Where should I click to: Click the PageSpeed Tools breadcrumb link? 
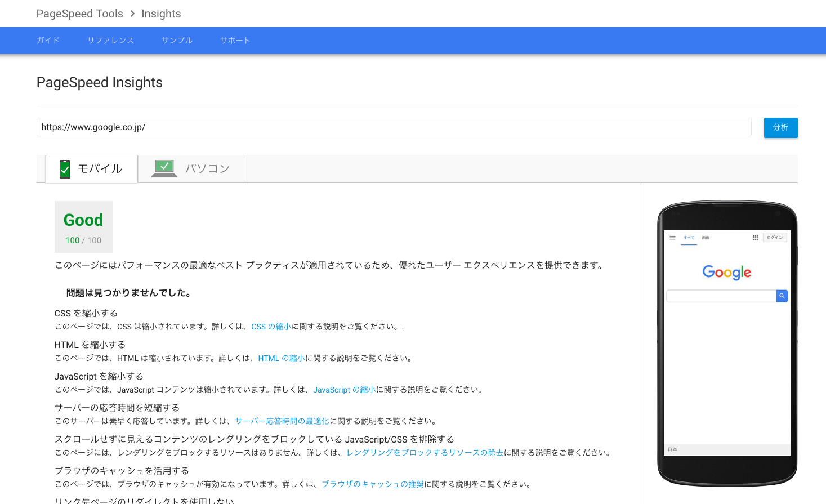click(80, 14)
